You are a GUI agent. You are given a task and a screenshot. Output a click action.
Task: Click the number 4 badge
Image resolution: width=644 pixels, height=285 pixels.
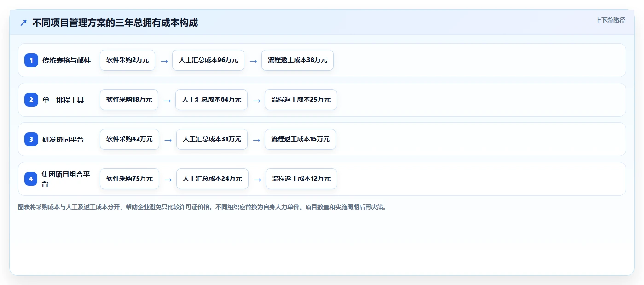click(x=31, y=179)
